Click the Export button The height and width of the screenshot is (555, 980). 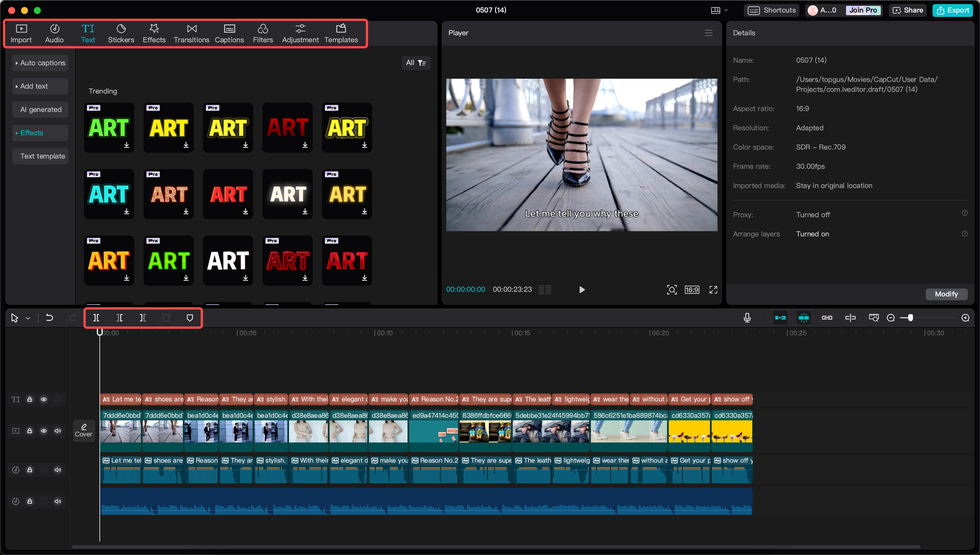point(953,10)
